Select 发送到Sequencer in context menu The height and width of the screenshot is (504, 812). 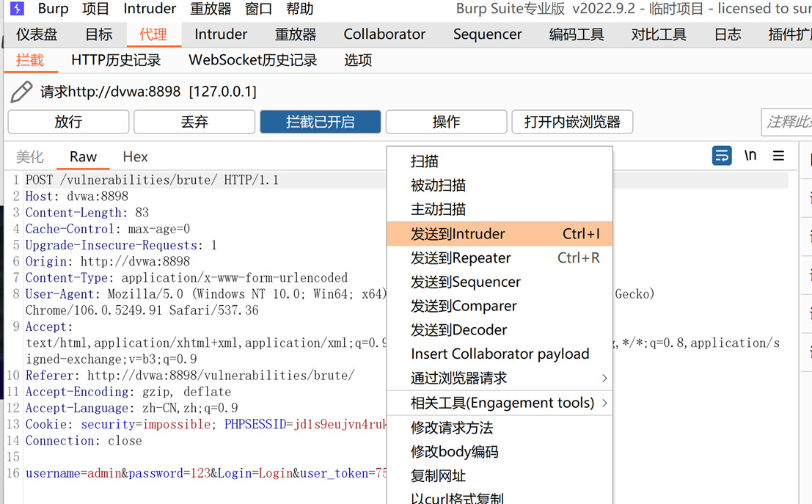500,282
